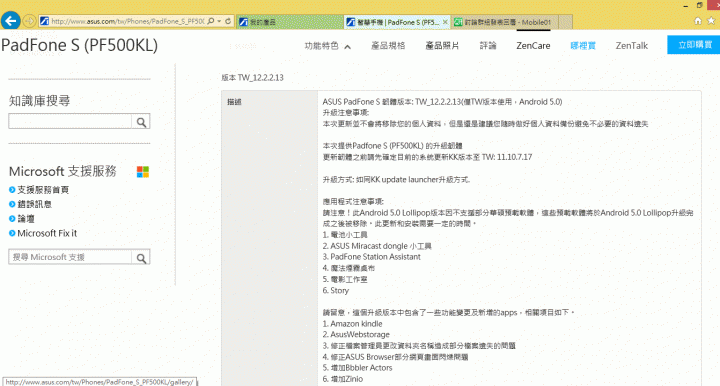Click the Microsoft four-color logo

click(x=143, y=172)
